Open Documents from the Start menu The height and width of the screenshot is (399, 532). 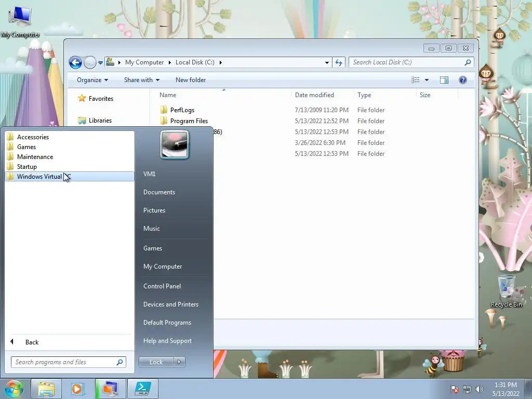159,192
